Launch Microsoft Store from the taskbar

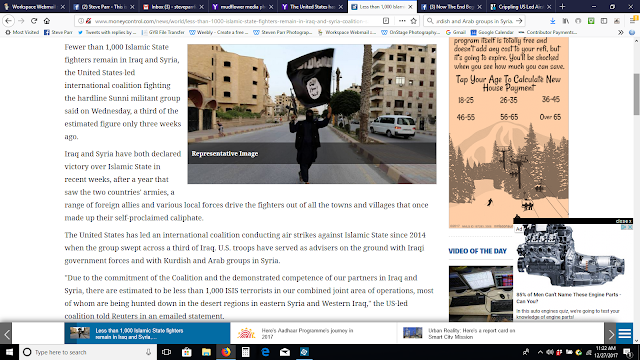pos(187,352)
